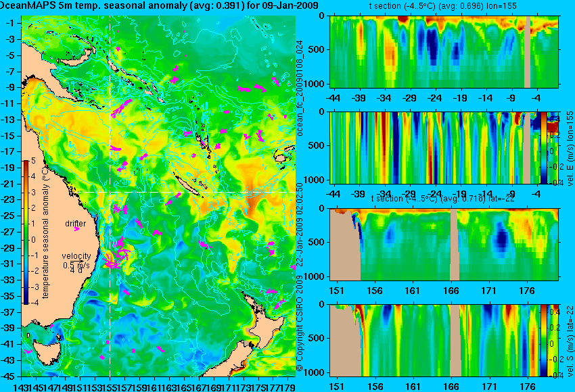Click the '5' tick on the map temperature color bar

33,161
